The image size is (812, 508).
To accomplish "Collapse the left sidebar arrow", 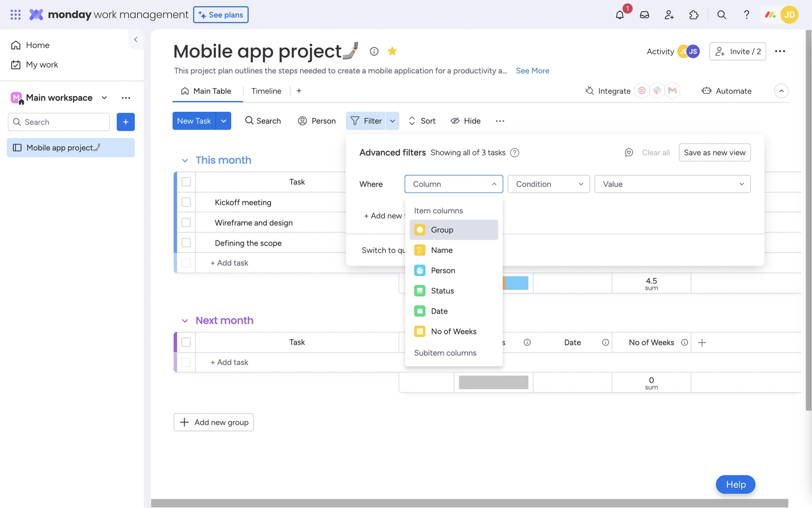I will (136, 39).
